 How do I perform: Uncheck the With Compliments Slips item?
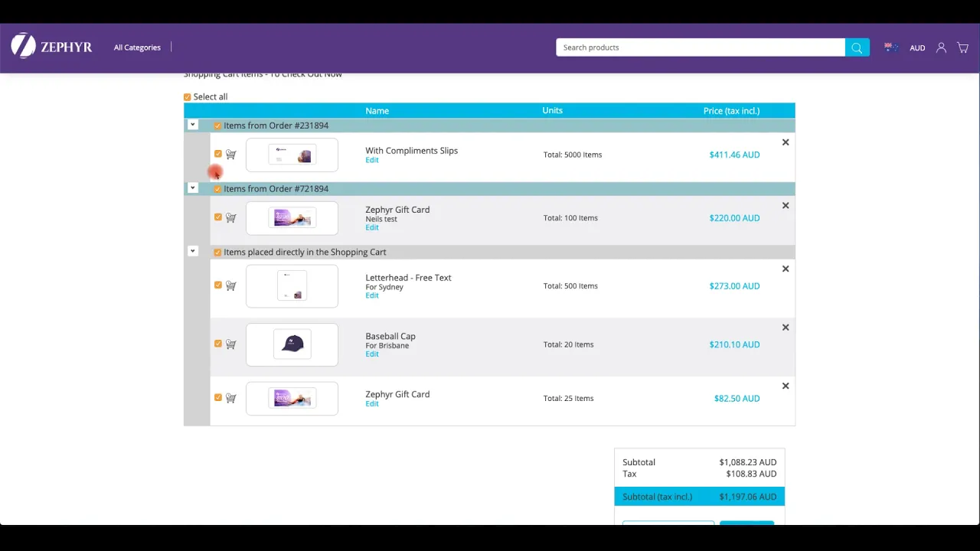[x=218, y=154]
